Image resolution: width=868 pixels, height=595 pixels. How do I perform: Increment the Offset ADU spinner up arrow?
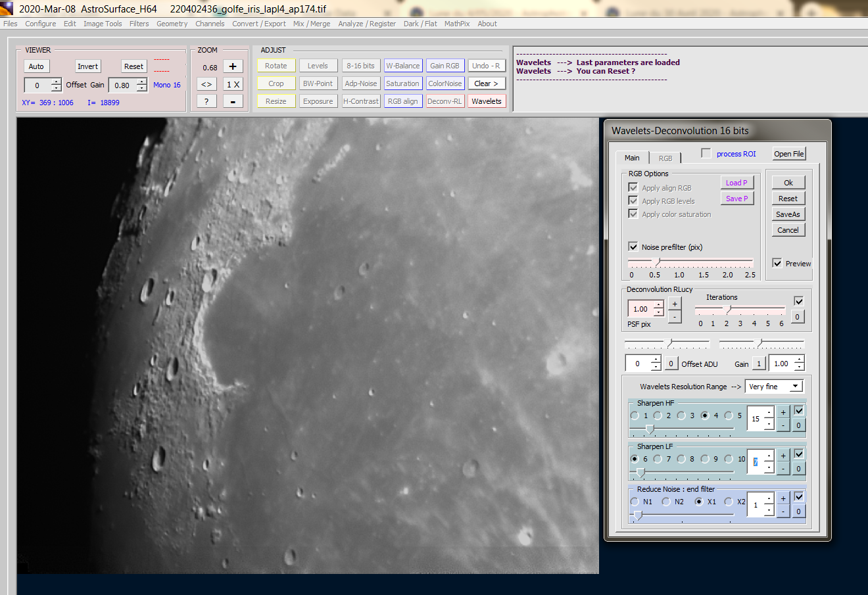(x=656, y=360)
